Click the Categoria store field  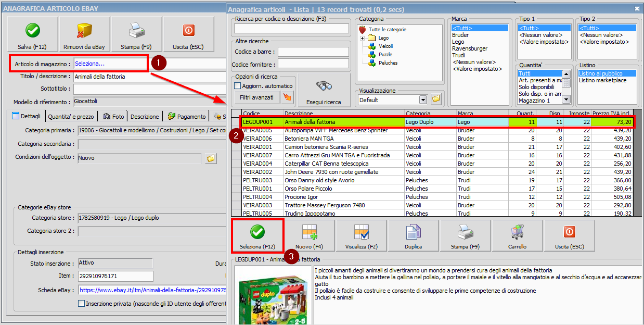click(x=152, y=218)
